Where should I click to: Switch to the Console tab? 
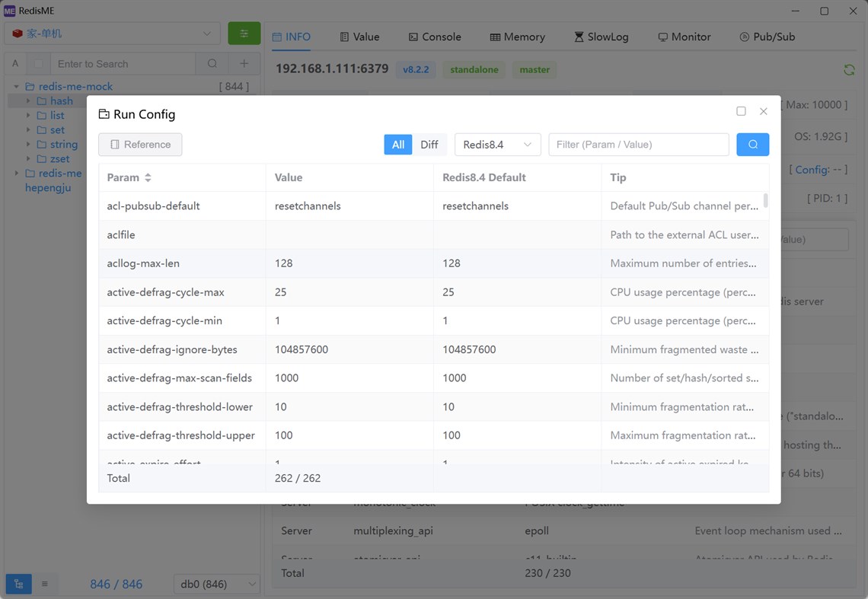435,37
